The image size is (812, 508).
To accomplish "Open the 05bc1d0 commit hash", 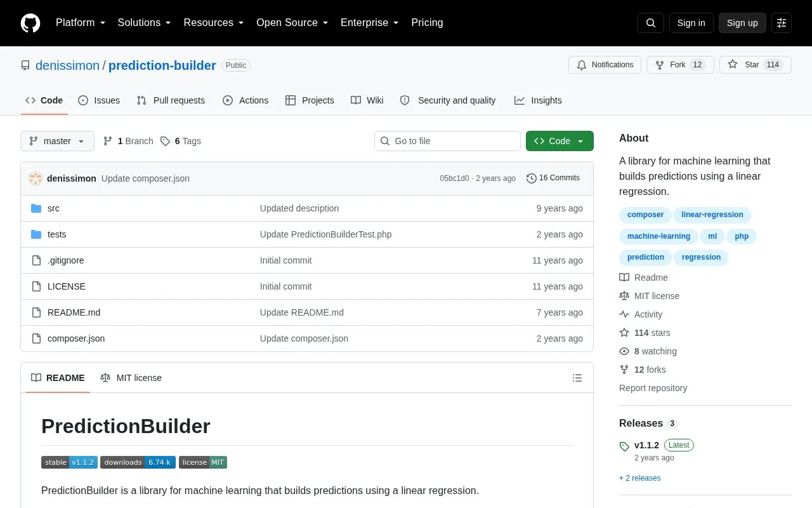I will coord(454,178).
